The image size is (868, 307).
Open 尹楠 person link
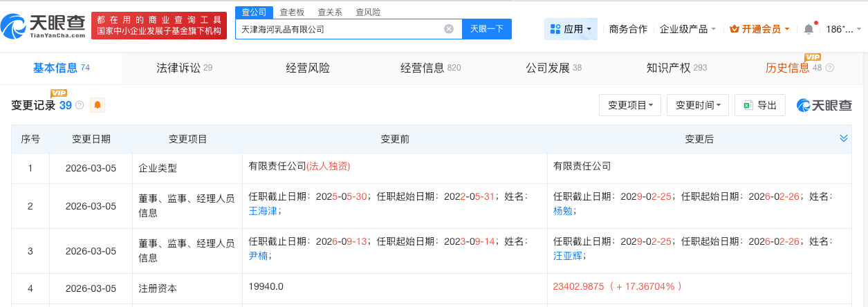click(x=258, y=256)
